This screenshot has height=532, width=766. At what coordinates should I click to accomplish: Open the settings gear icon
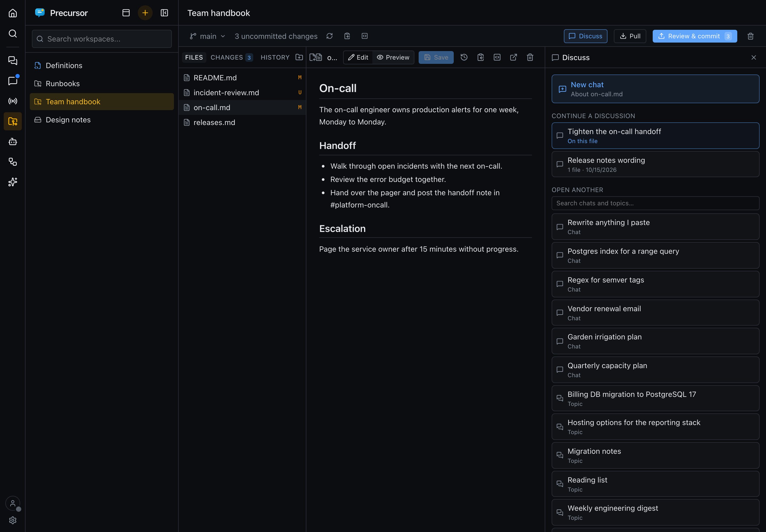(x=13, y=520)
